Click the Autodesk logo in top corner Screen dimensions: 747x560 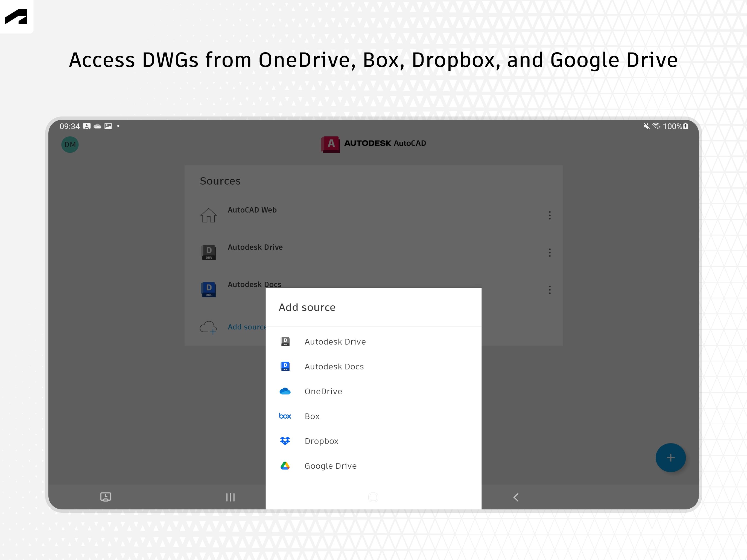(x=16, y=17)
